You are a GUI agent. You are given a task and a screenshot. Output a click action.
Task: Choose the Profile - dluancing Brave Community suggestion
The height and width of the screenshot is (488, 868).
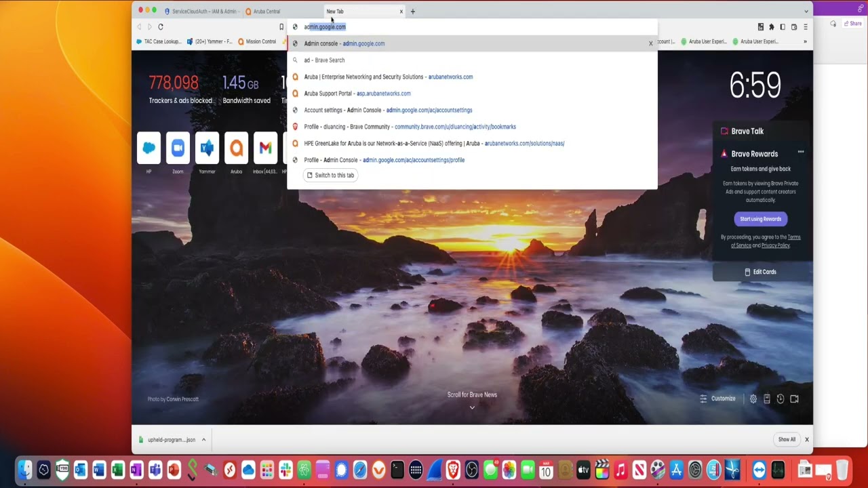[472, 127]
